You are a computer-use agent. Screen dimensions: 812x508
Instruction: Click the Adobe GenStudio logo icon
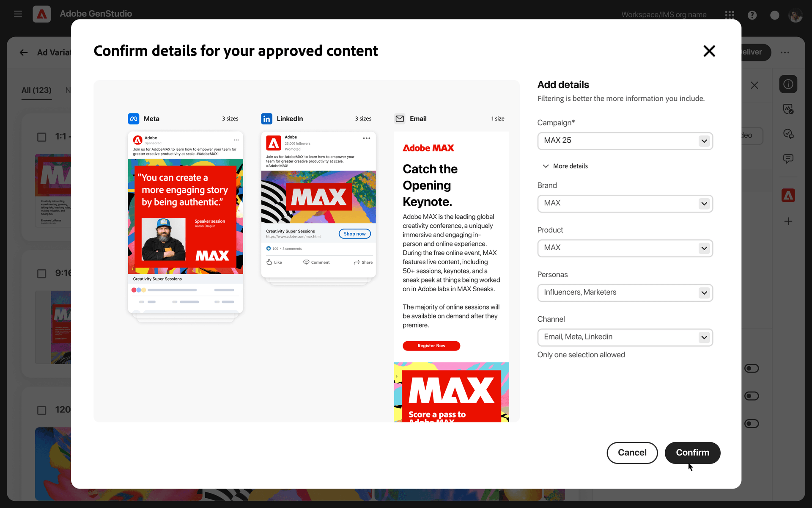point(41,14)
